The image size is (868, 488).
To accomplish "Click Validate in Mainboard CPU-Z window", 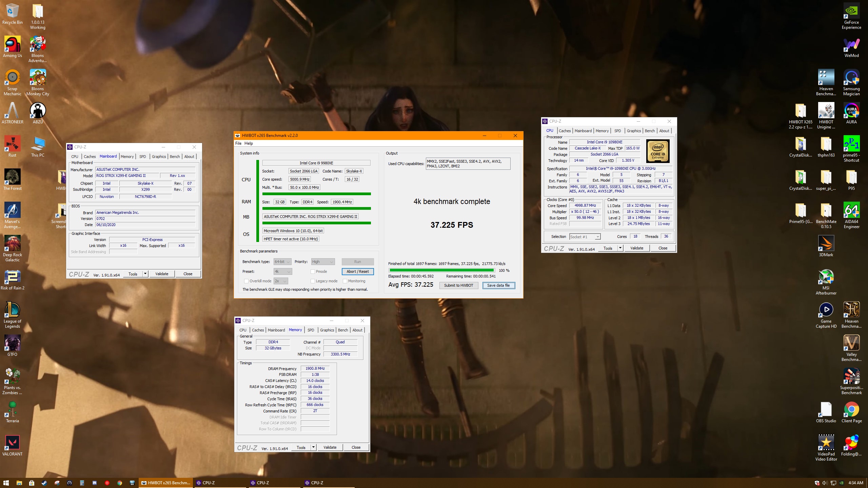I will 162,274.
